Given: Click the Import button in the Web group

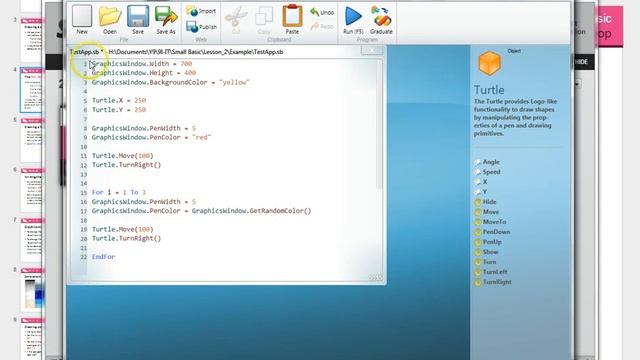Looking at the screenshot, I should click(x=201, y=11).
